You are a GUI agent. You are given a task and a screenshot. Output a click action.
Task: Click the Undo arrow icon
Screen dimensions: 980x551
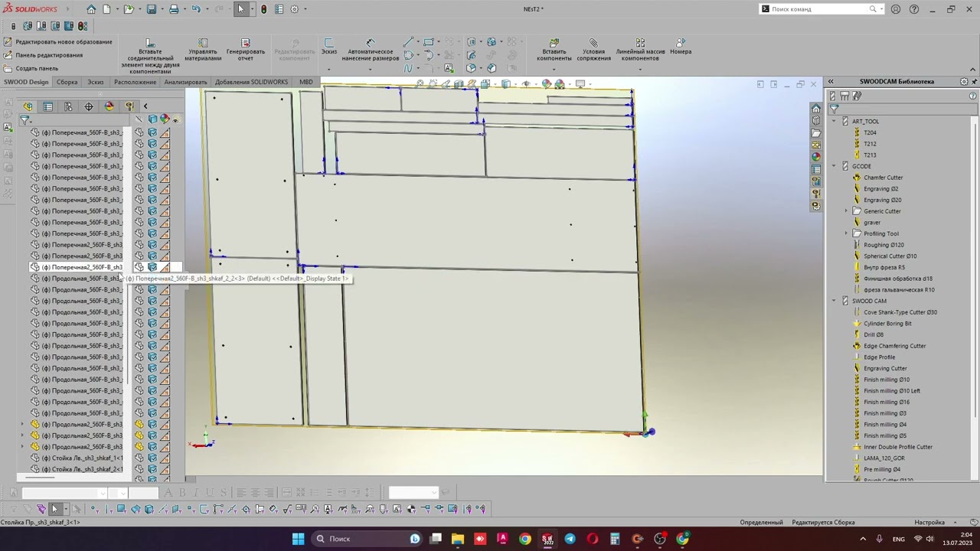click(x=196, y=9)
